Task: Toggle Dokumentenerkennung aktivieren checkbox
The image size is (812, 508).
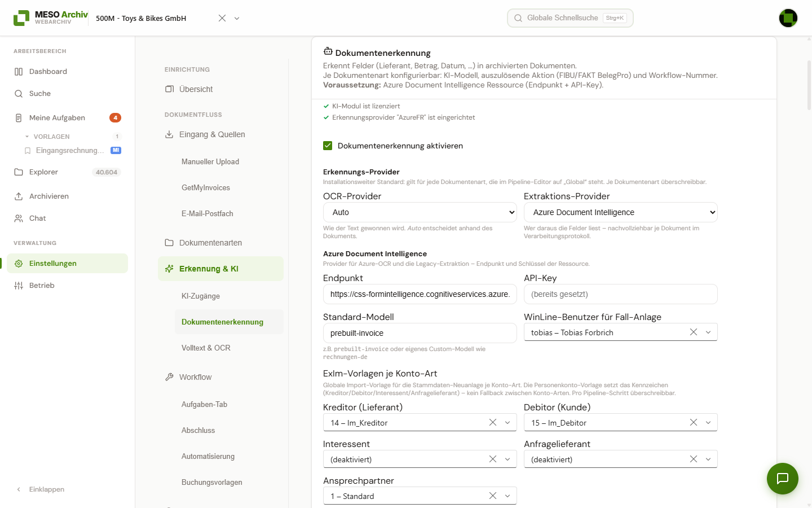Action: 328,146
